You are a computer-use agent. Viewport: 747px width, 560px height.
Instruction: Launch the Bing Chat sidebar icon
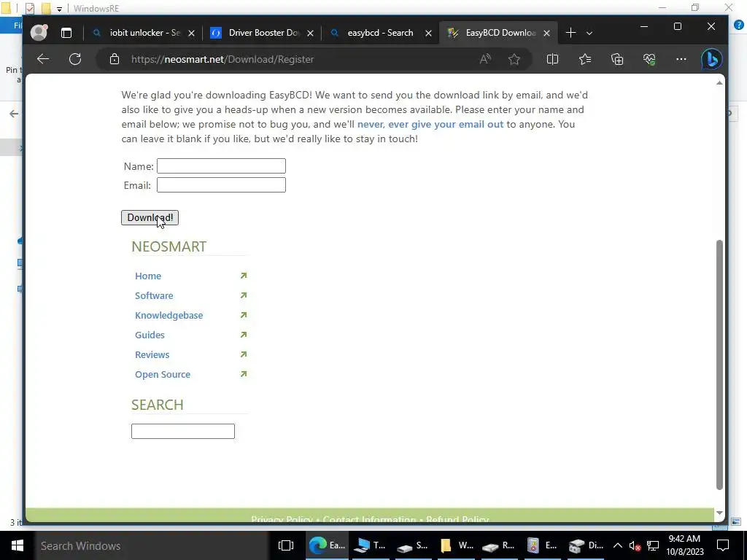tap(712, 60)
